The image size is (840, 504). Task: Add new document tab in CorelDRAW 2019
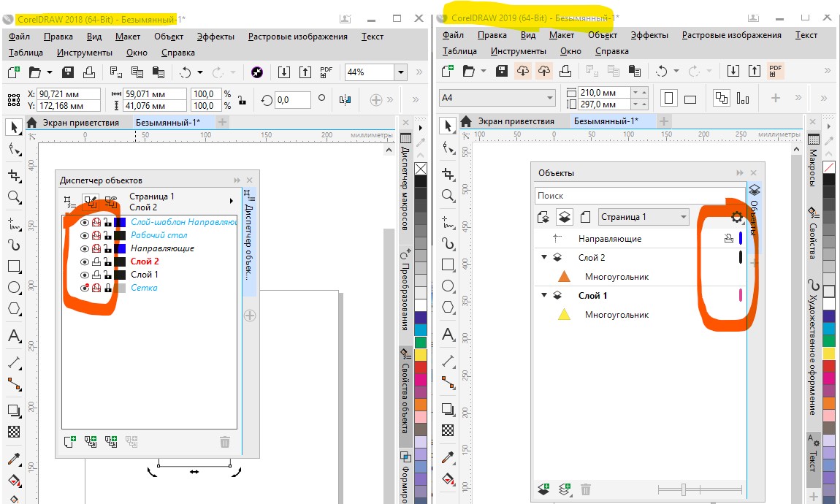click(664, 121)
